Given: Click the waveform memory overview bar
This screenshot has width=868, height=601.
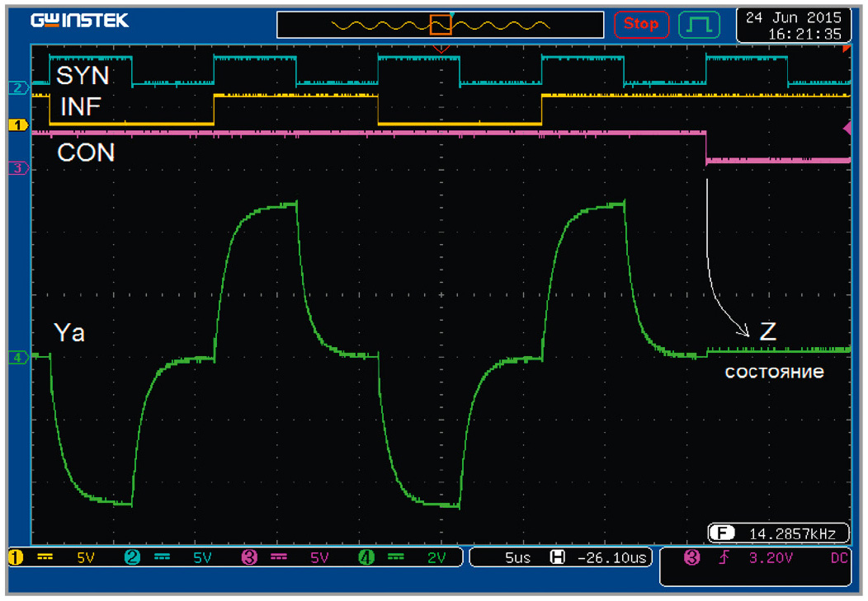Looking at the screenshot, I should 440,25.
